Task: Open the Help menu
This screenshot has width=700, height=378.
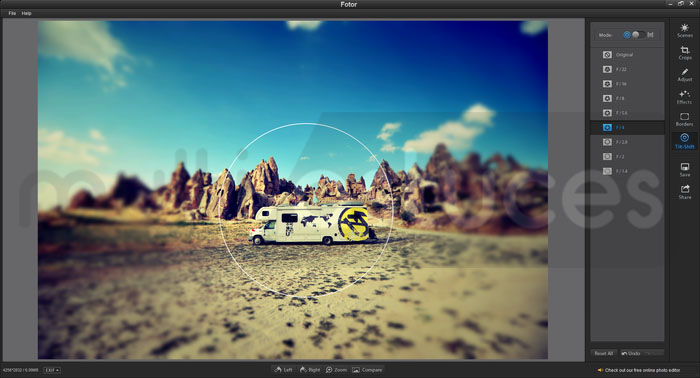Action: click(x=26, y=13)
